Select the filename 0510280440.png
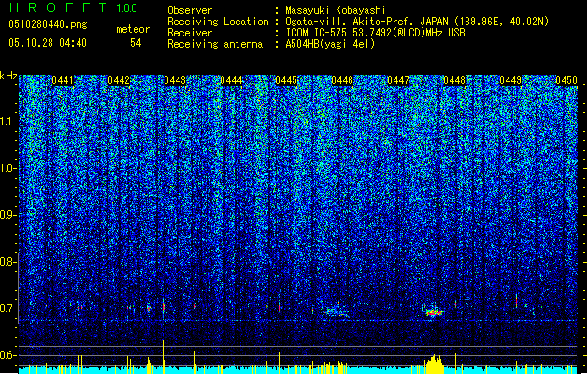Viewport: 588px width, 374px height. (48, 24)
